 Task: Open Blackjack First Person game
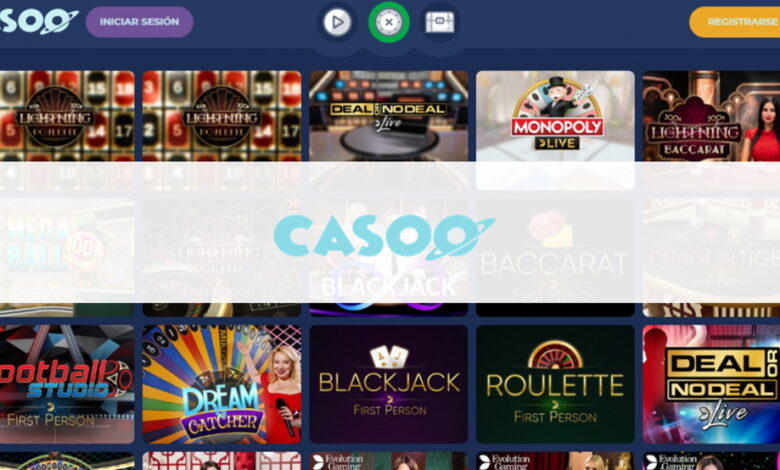pyautogui.click(x=389, y=384)
